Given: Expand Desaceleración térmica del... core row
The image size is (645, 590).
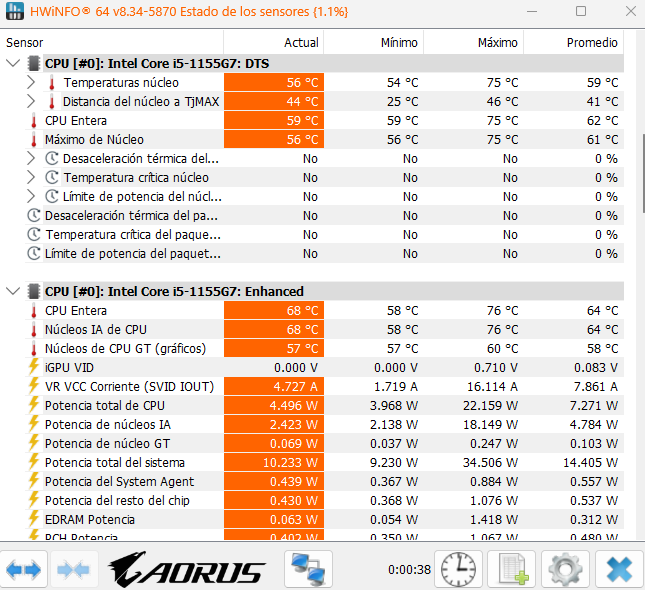Looking at the screenshot, I should pyautogui.click(x=31, y=158).
